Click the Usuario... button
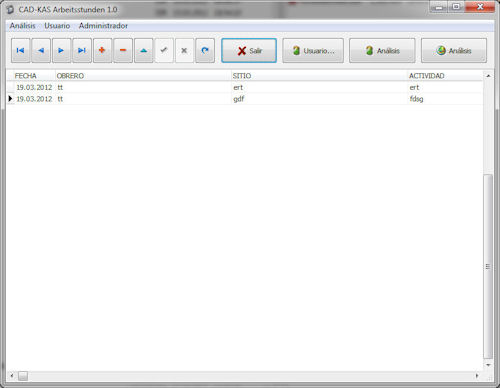The width and height of the screenshot is (500, 388). click(x=313, y=51)
